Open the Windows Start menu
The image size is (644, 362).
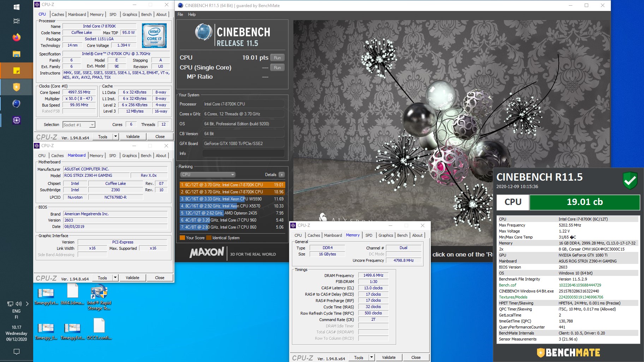point(16,7)
